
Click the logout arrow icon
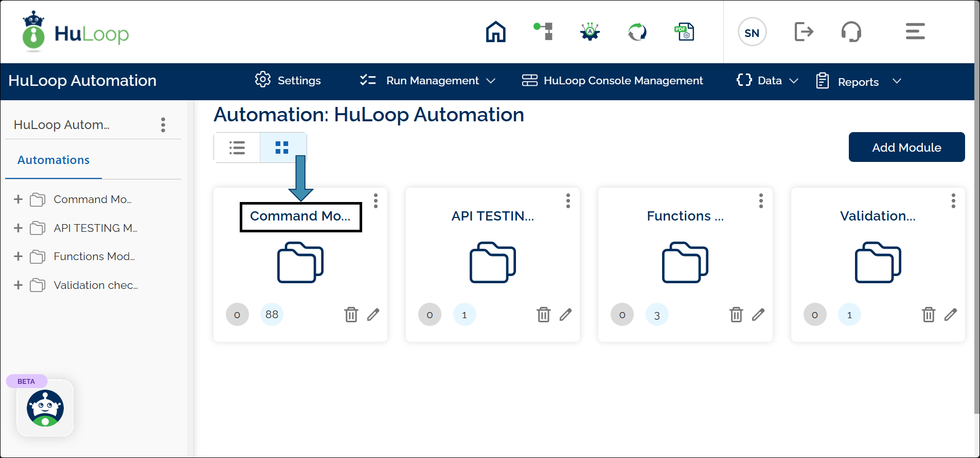pyautogui.click(x=804, y=32)
